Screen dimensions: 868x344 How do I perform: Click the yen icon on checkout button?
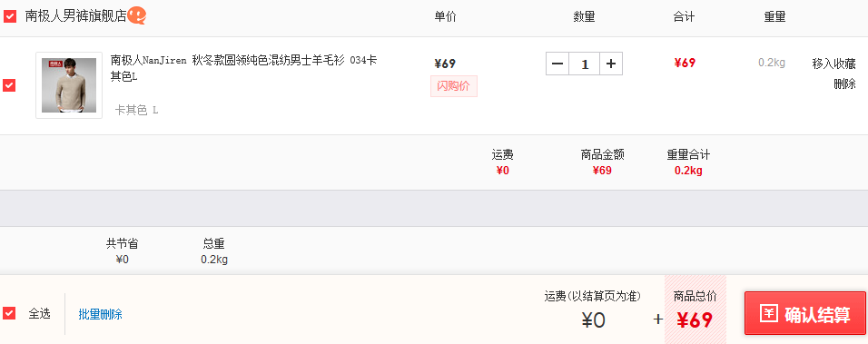point(769,313)
